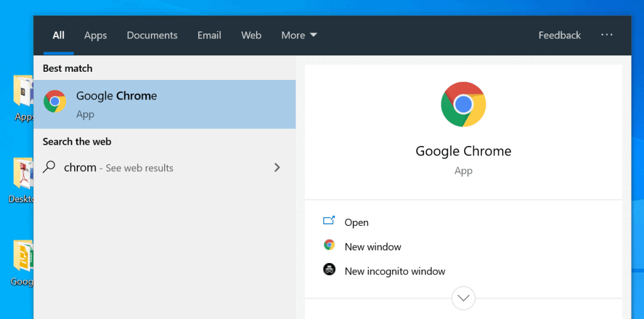
Task: Click the Desktop folder icon on desktop
Action: pyautogui.click(x=23, y=172)
